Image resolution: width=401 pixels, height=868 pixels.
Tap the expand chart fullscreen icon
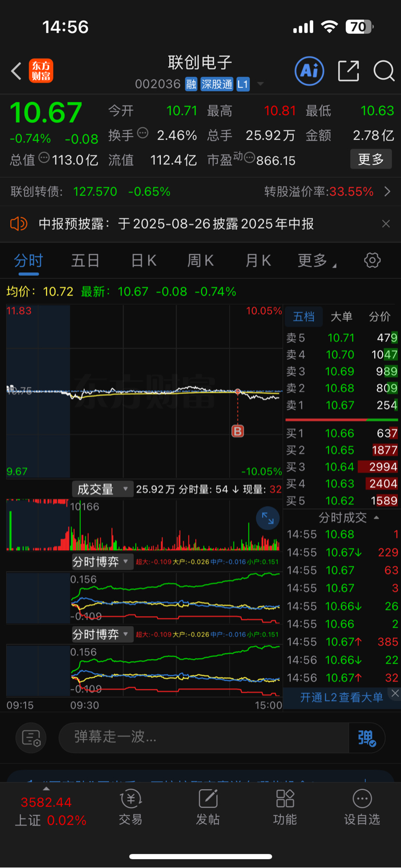coord(268,518)
